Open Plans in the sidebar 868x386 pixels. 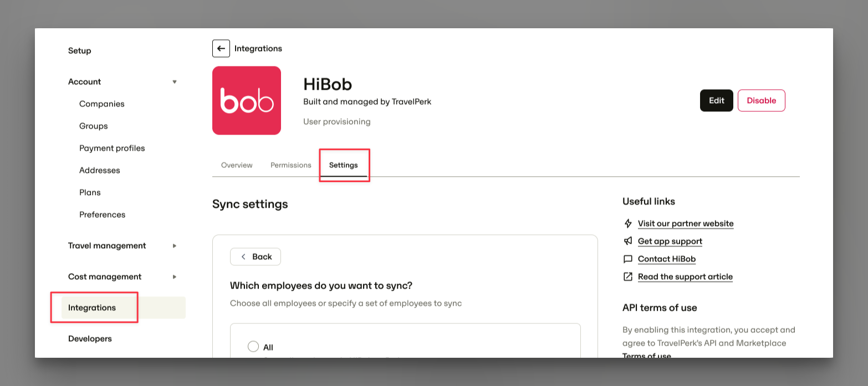pos(90,193)
